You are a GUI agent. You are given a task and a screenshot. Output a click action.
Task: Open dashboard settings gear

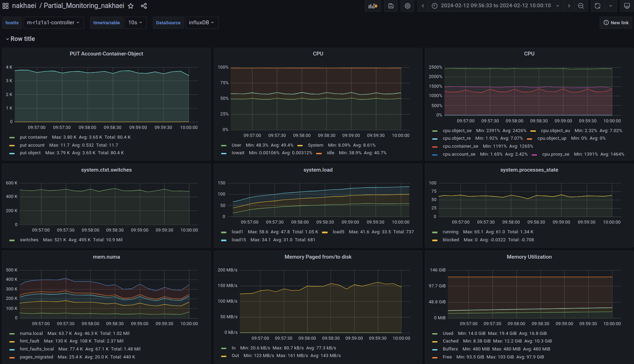(x=407, y=6)
